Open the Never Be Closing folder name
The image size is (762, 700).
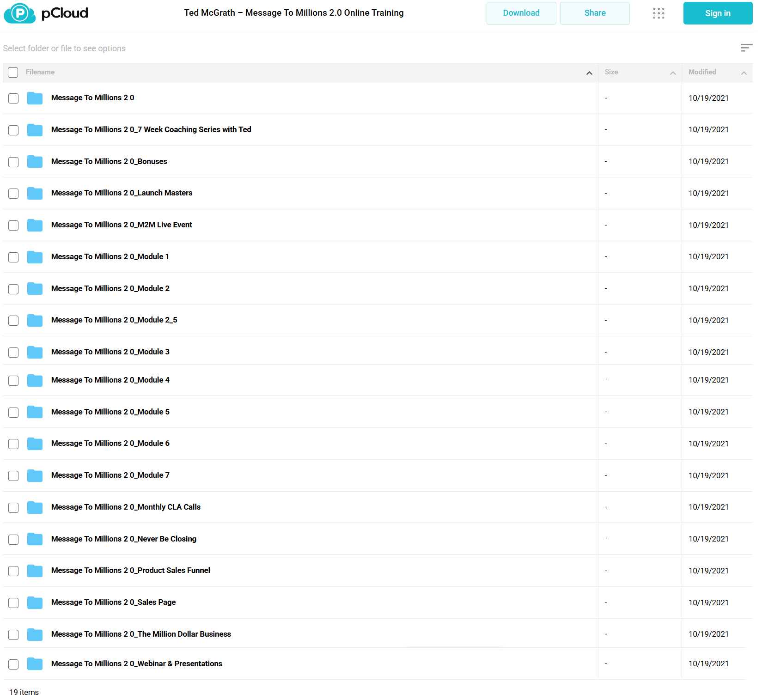[124, 539]
